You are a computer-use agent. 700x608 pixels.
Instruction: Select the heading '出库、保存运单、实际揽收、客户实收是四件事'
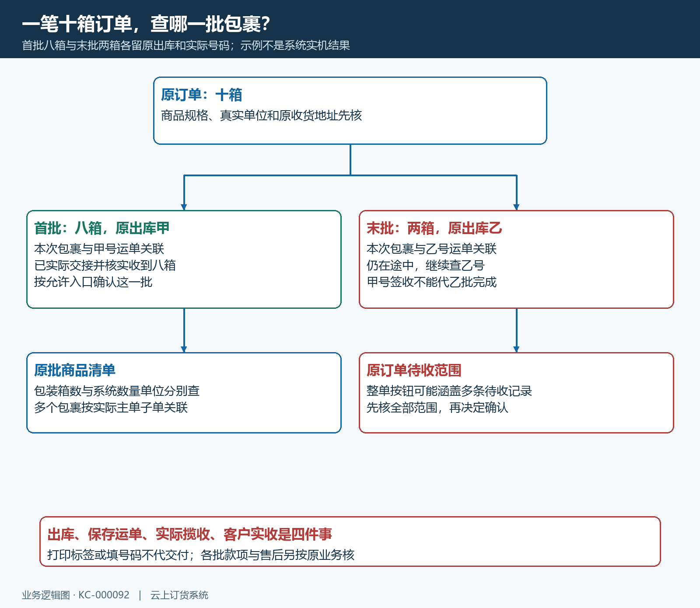click(190, 535)
